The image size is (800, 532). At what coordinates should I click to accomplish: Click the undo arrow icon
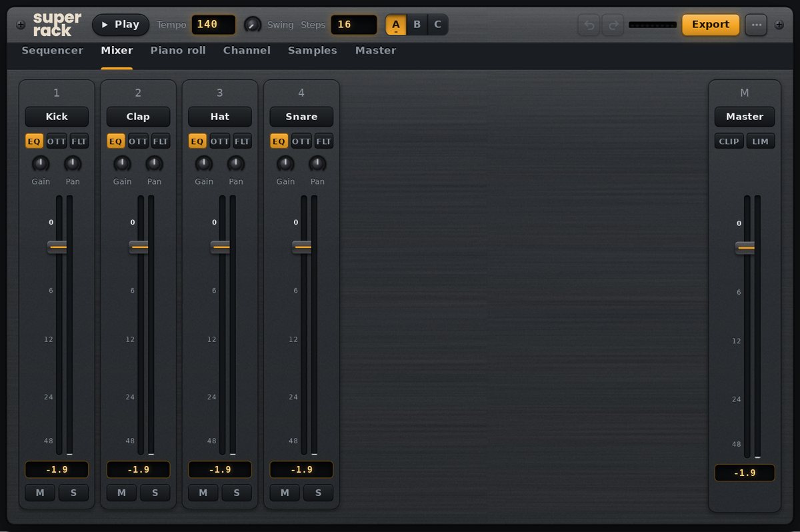coord(589,25)
